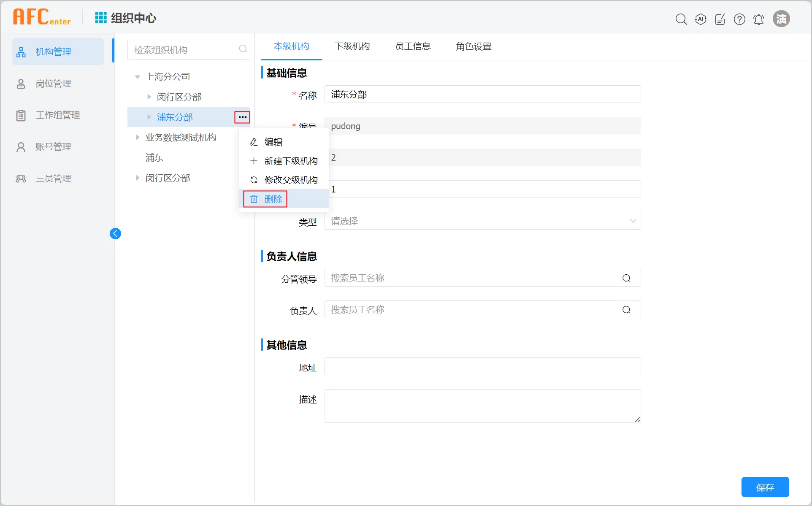
Task: Expand the 业务数据测试机构 tree node
Action: click(x=138, y=137)
